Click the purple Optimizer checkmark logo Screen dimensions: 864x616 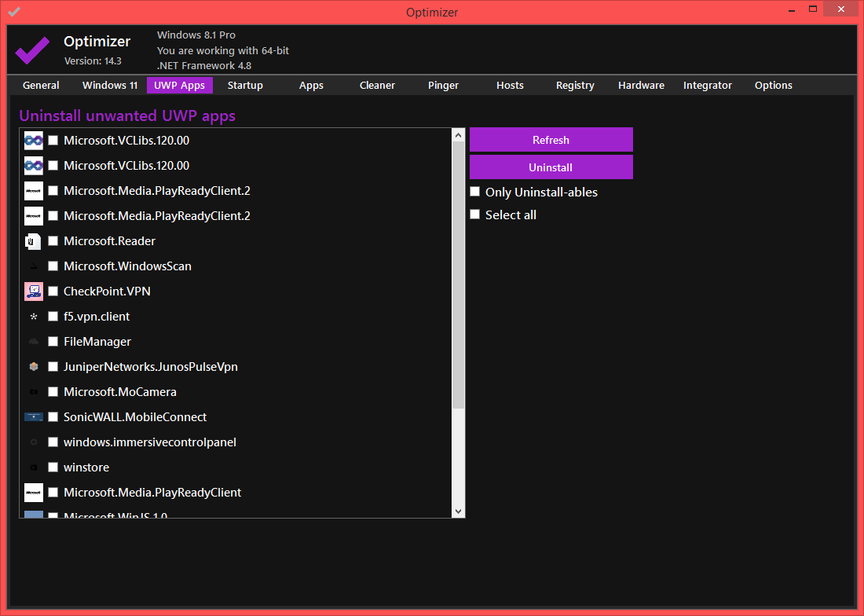pos(32,51)
